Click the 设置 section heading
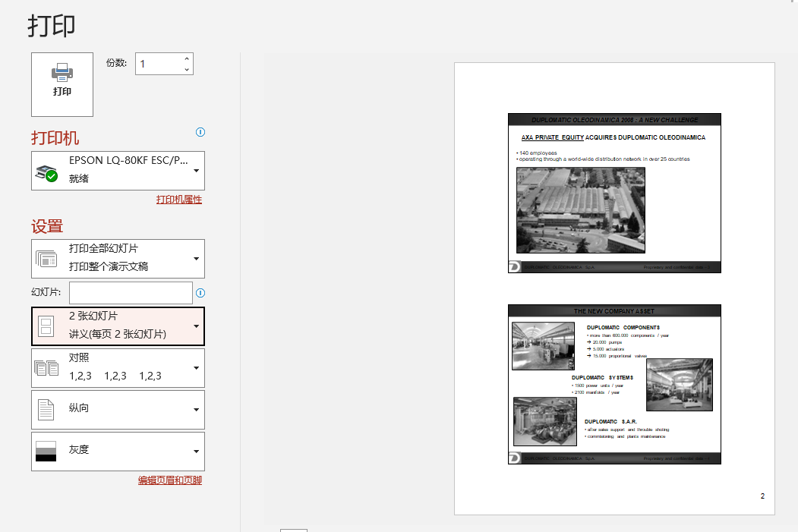 tap(47, 226)
